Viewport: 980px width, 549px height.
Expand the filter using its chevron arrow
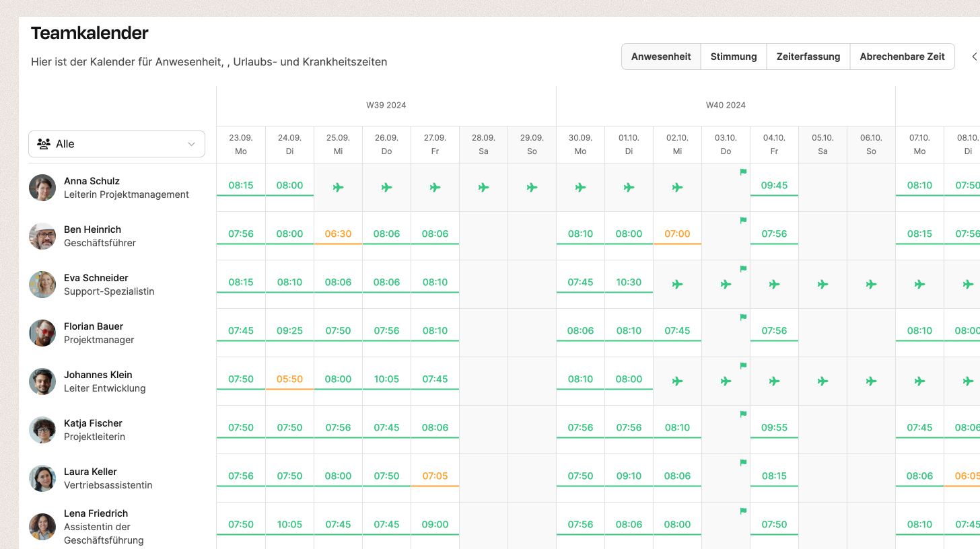(191, 144)
